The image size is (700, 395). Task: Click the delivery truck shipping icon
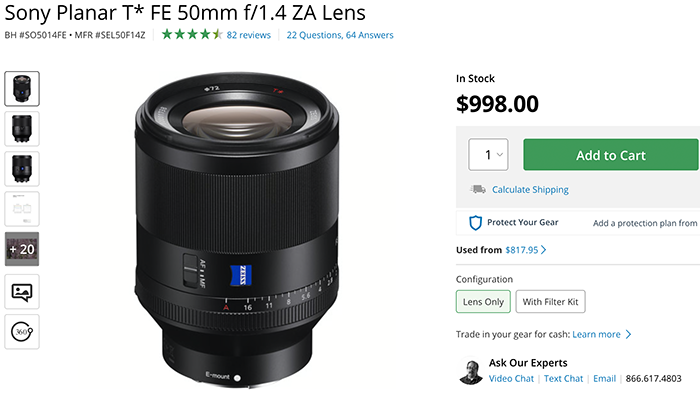tap(478, 189)
